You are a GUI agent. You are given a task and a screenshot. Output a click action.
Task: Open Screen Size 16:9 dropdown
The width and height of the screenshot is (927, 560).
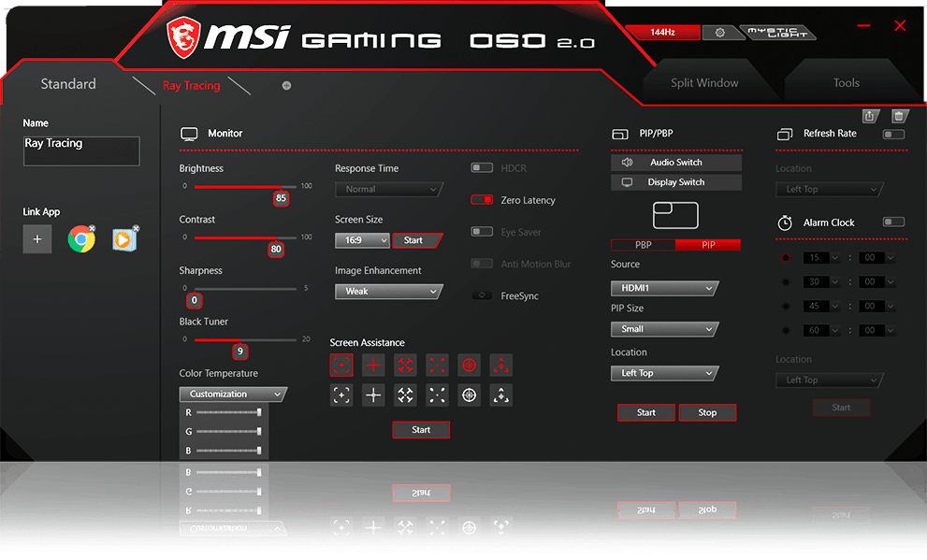(362, 240)
